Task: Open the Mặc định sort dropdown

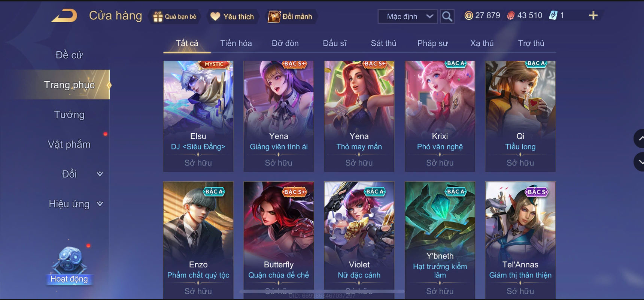Action: click(x=408, y=16)
